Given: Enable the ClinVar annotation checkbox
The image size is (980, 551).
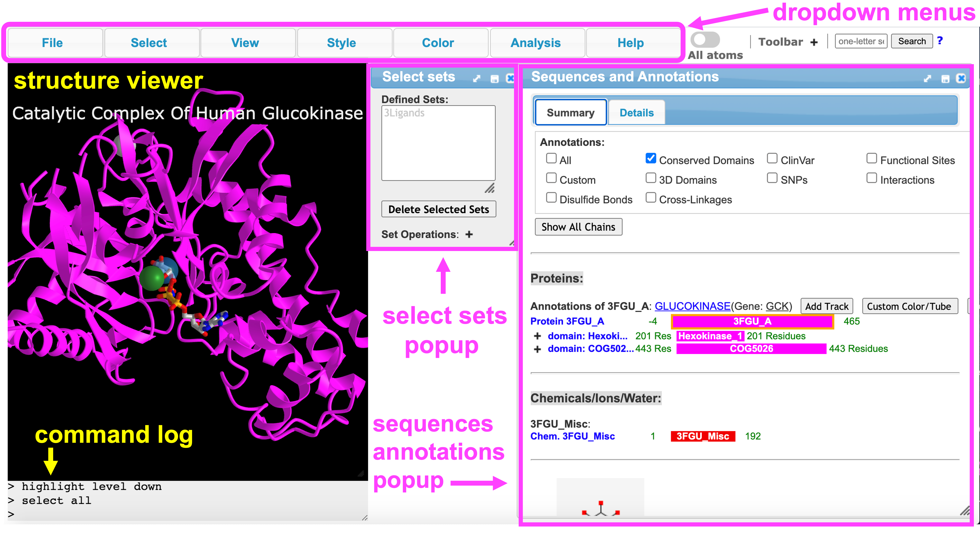Looking at the screenshot, I should point(772,158).
